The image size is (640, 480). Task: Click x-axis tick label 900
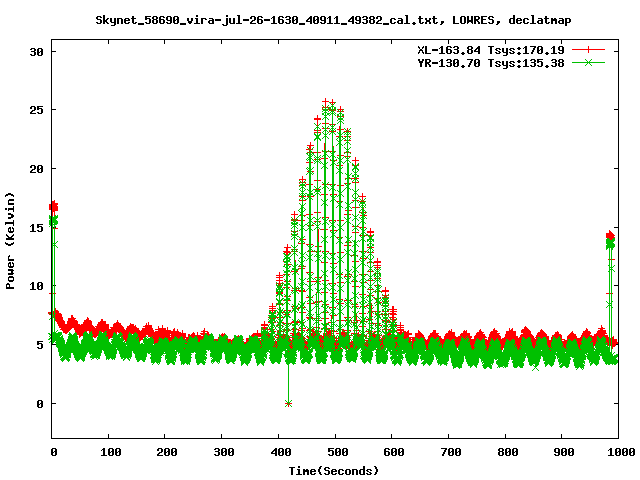(x=564, y=452)
